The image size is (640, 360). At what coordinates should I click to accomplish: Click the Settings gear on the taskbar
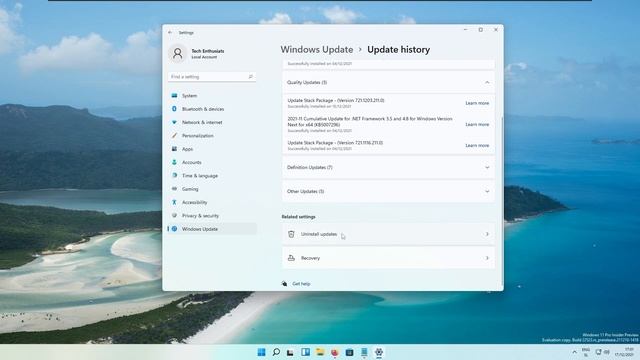pos(379,352)
